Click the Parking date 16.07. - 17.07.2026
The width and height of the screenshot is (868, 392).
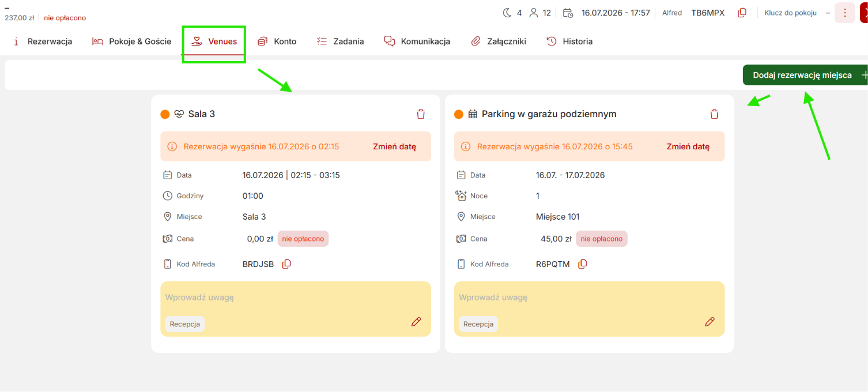pos(571,175)
